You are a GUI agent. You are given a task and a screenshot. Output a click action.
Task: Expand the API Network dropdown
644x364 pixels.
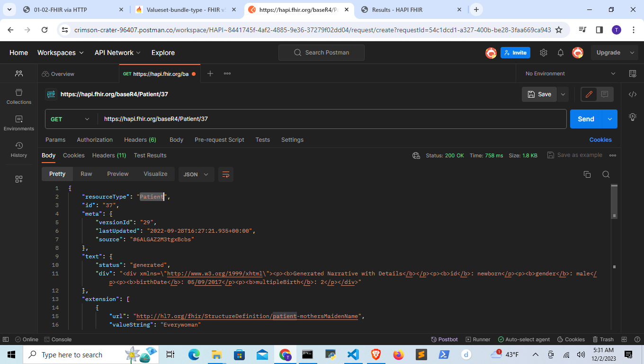click(117, 53)
